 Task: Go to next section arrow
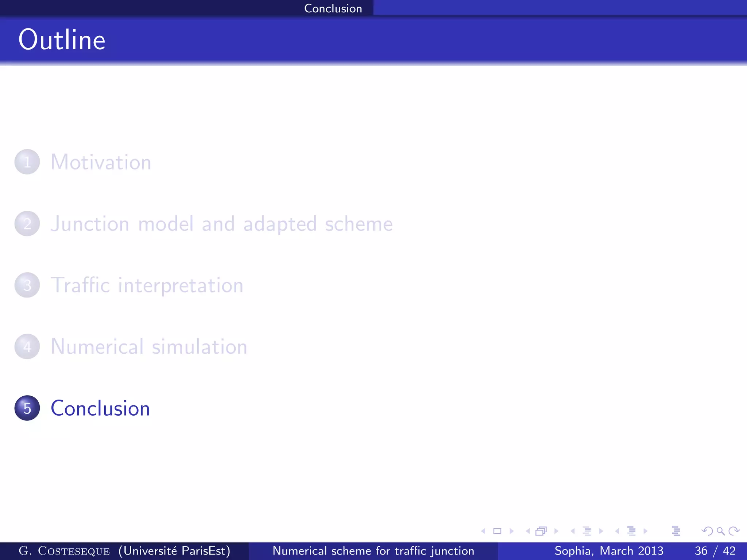(x=646, y=531)
